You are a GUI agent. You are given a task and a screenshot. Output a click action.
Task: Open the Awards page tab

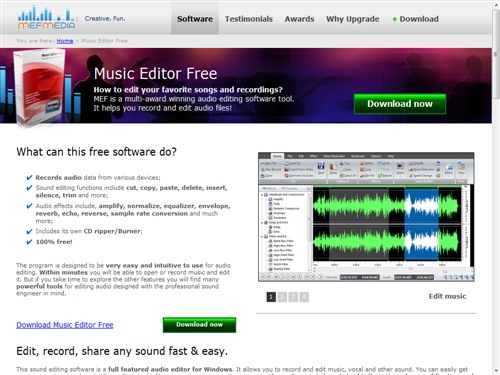click(x=299, y=19)
